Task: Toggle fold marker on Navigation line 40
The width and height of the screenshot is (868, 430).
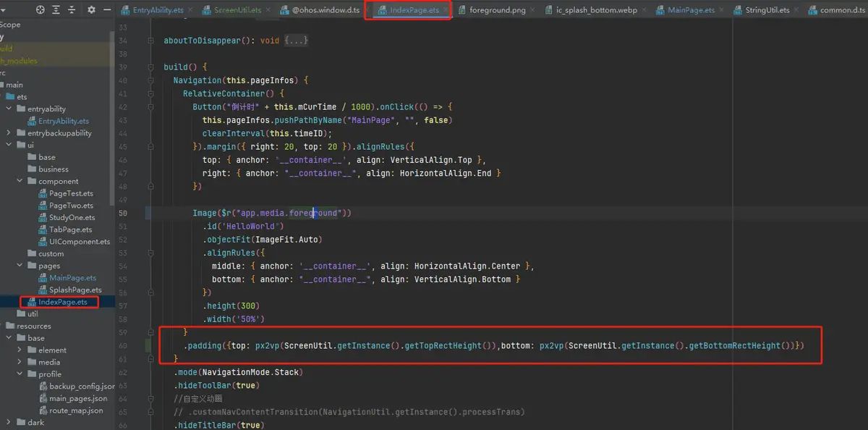Action: tap(150, 80)
